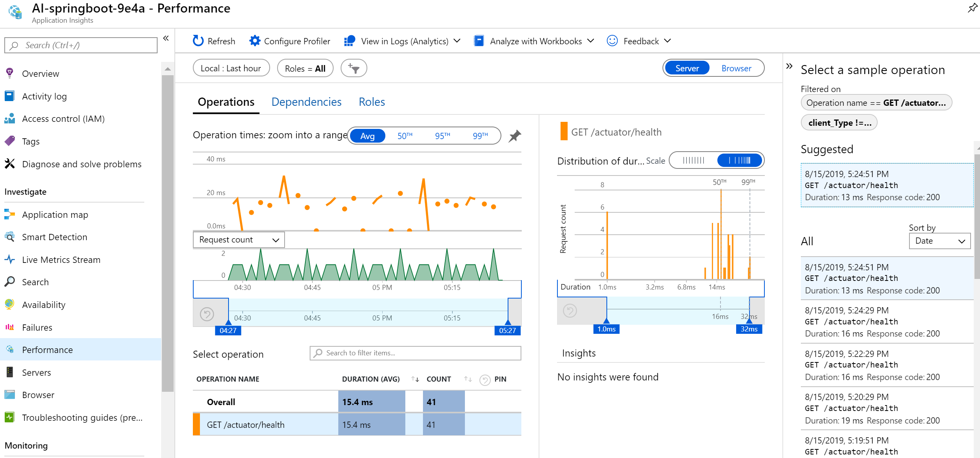Image resolution: width=980 pixels, height=458 pixels.
Task: Expand View in Logs dropdown arrow
Action: pyautogui.click(x=457, y=41)
